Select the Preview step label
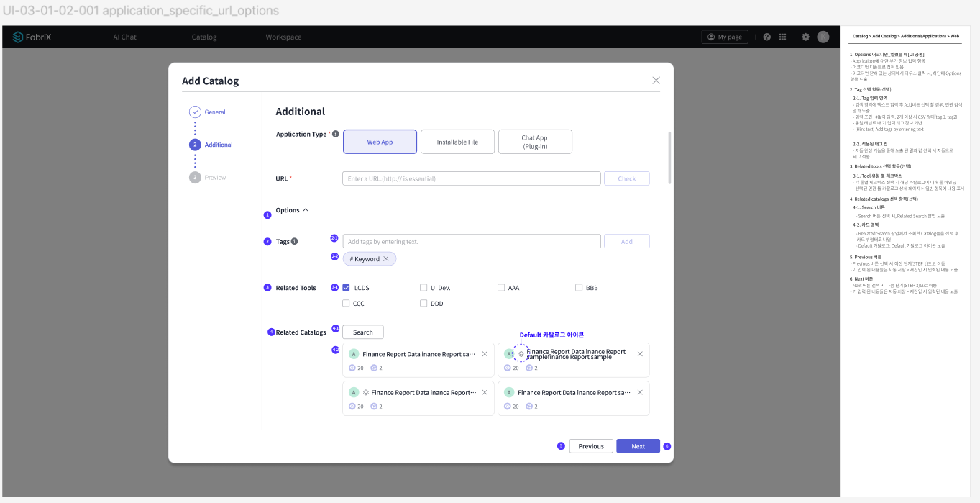Image resolution: width=980 pixels, height=503 pixels. (215, 177)
